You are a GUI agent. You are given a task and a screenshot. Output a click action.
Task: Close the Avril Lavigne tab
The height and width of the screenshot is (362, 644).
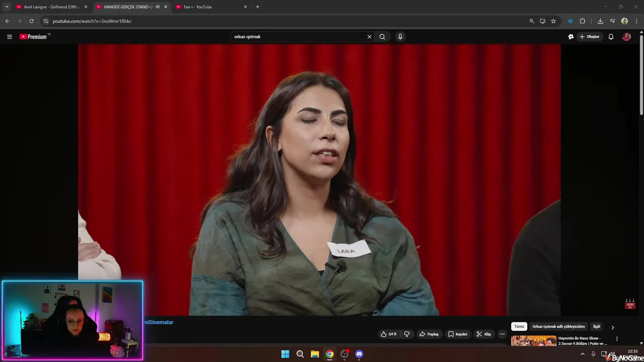[86, 7]
